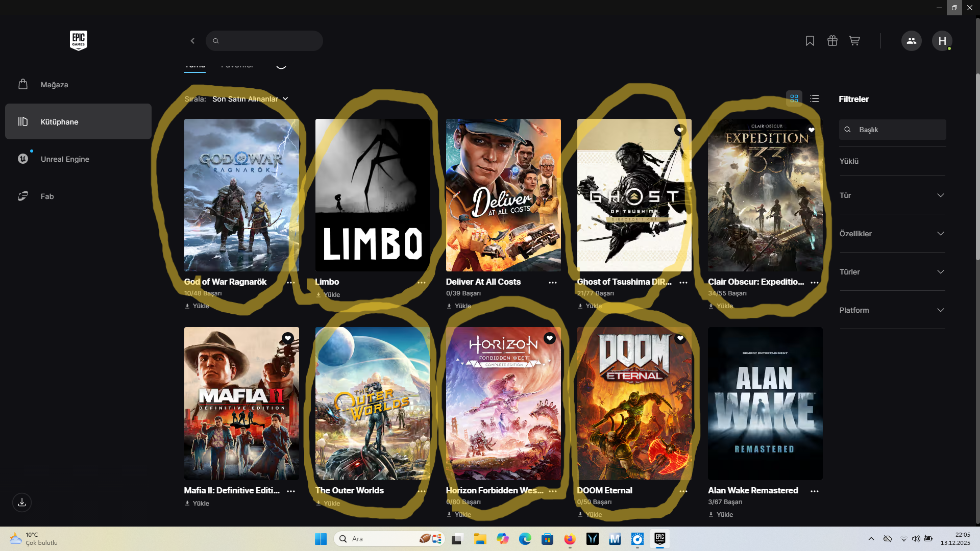980x551 pixels.
Task: Click the gift redeem icon
Action: [x=832, y=41]
